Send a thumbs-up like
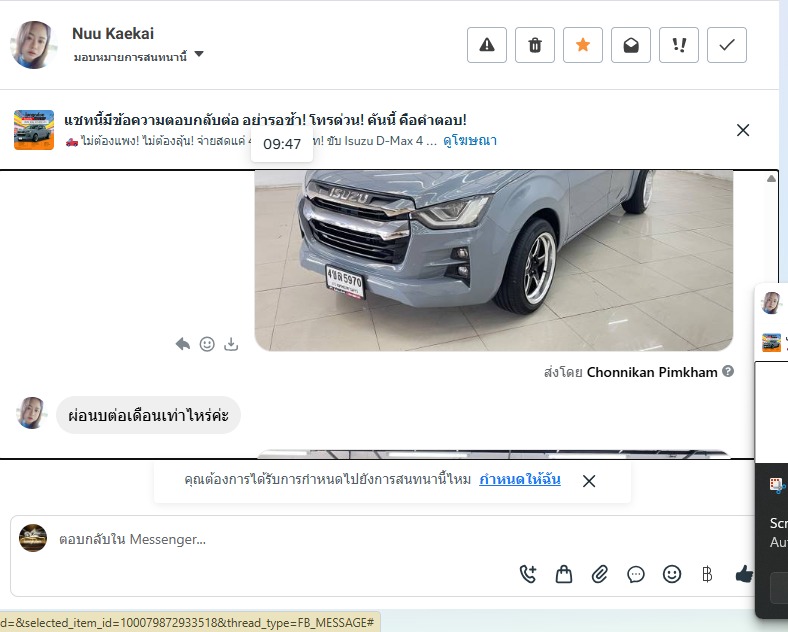This screenshot has height=632, width=788. pyautogui.click(x=744, y=573)
